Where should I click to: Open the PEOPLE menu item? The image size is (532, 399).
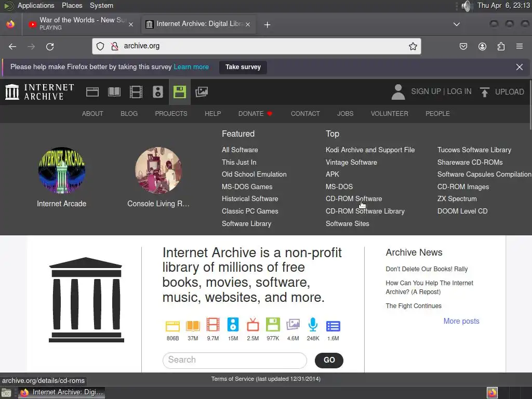point(437,114)
